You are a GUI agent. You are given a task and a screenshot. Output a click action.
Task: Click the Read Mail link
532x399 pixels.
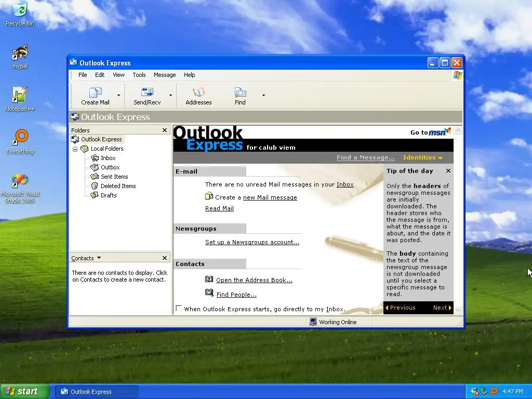point(219,208)
